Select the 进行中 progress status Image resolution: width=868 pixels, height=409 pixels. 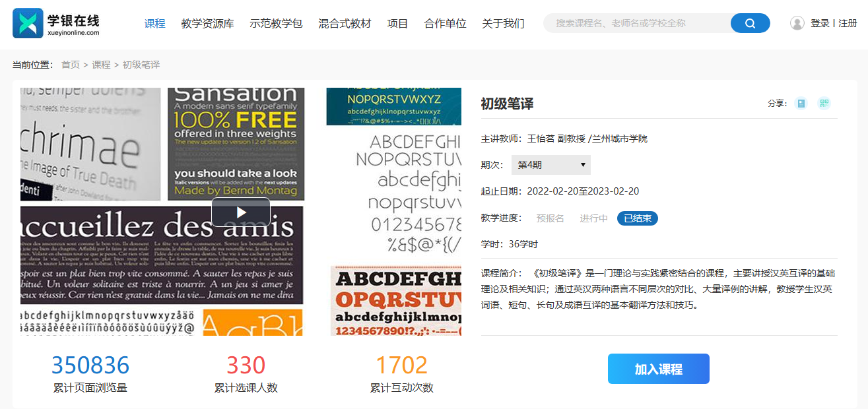click(x=593, y=218)
